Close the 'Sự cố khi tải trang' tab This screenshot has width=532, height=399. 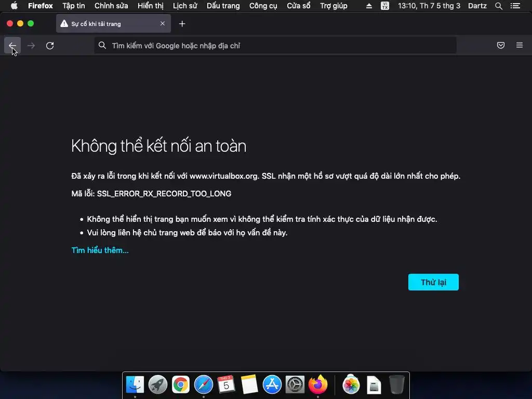(x=163, y=23)
